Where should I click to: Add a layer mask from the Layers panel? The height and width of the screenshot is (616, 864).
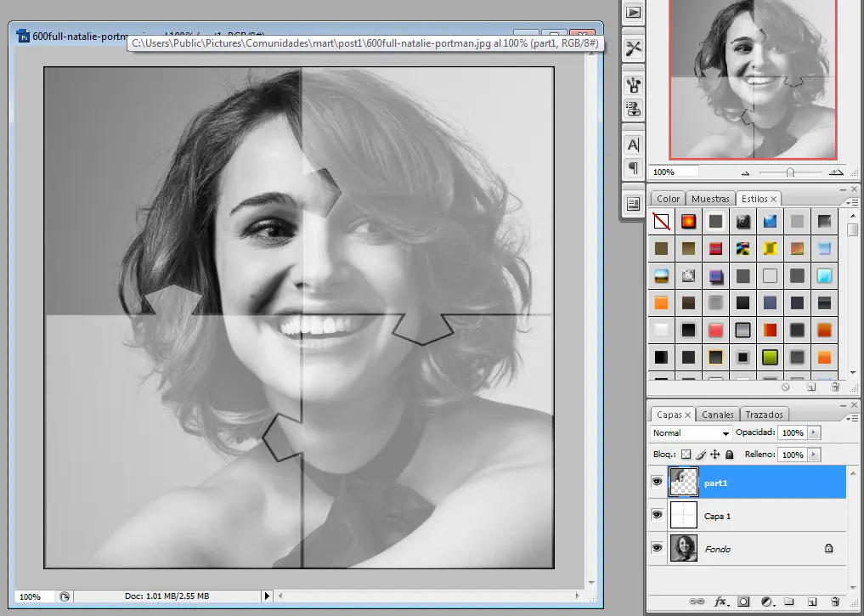pos(743,602)
